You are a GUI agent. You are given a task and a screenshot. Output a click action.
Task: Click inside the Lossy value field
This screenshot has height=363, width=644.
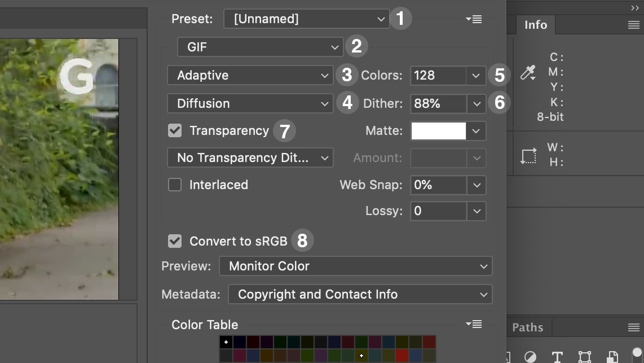point(438,211)
